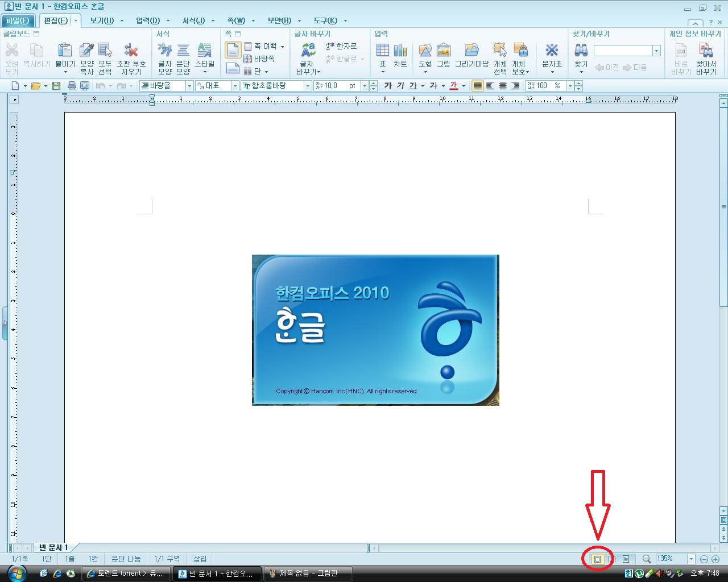Open the 보기(U) menu
Viewport: 728px width, 582px height.
[x=102, y=20]
